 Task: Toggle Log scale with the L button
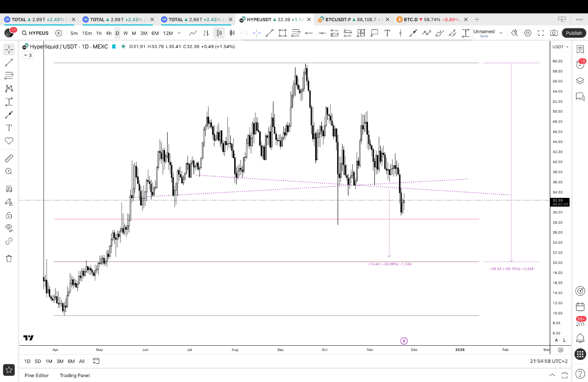click(x=564, y=340)
